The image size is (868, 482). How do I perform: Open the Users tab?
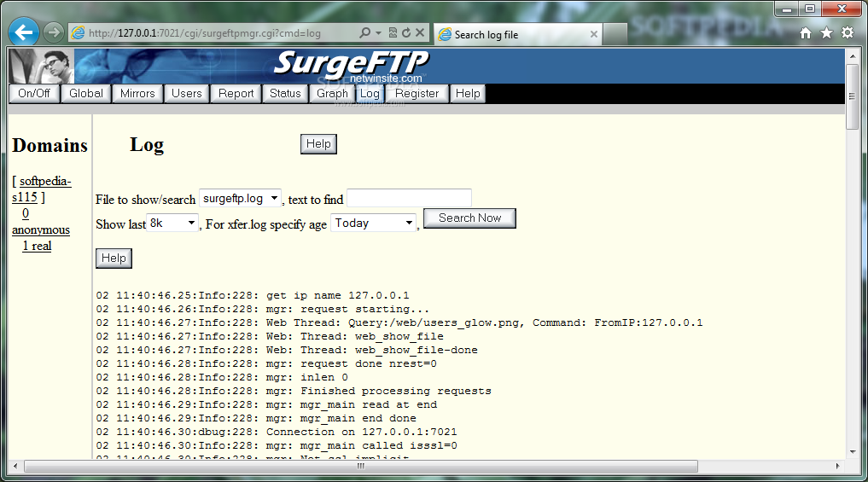click(x=187, y=94)
